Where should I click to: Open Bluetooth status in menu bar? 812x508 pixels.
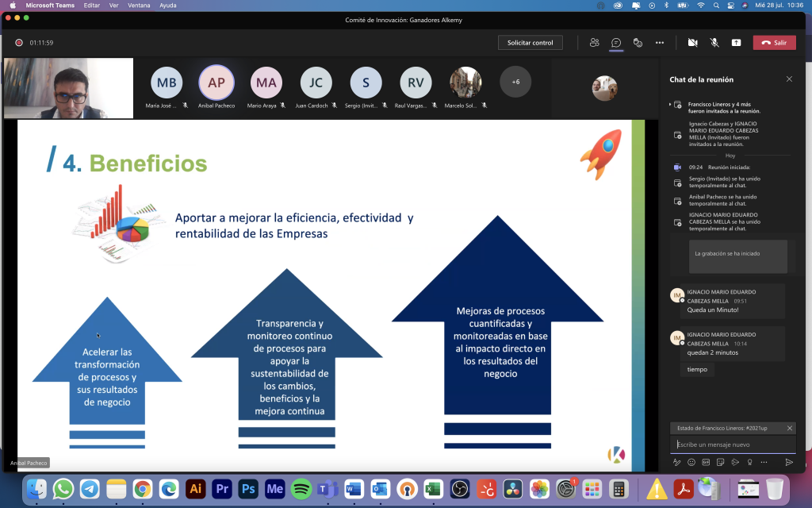coord(666,6)
